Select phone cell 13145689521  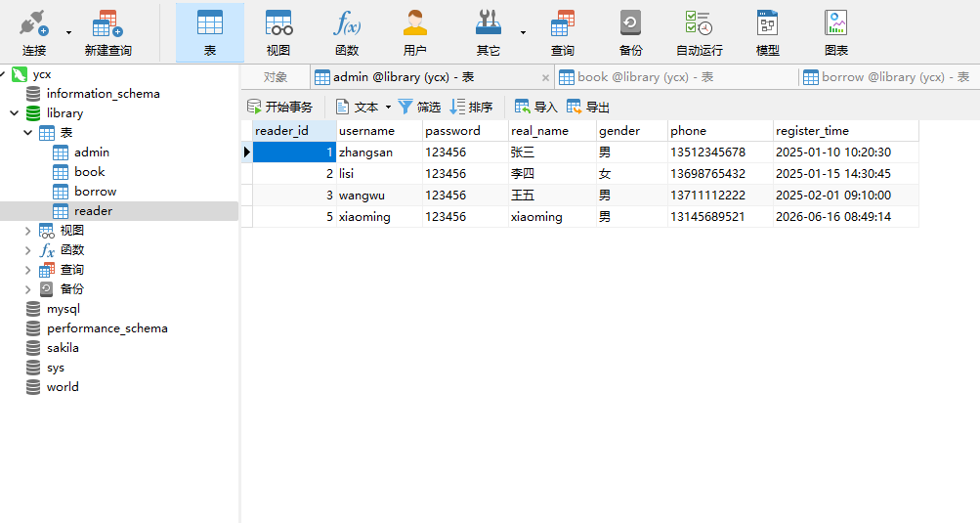(x=720, y=216)
